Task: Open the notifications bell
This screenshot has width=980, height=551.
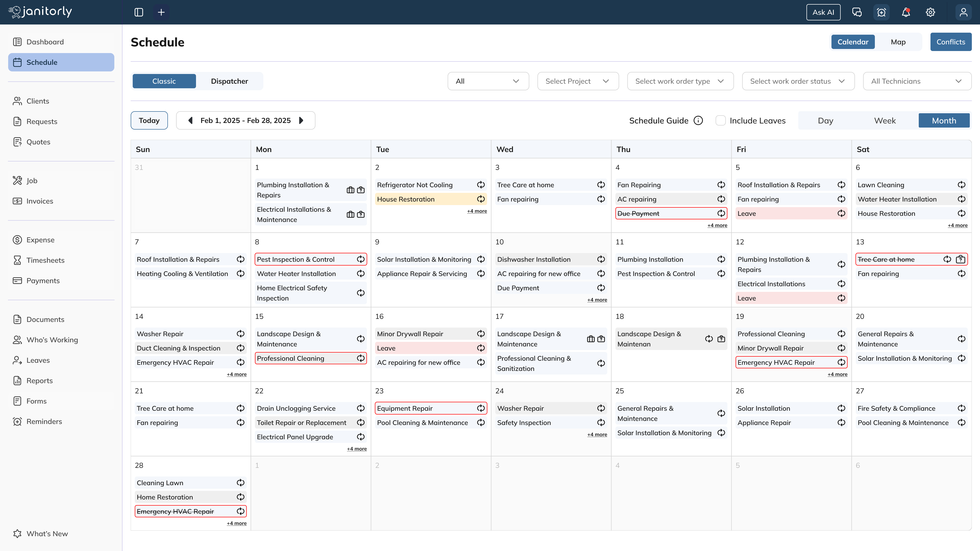Action: [x=906, y=12]
